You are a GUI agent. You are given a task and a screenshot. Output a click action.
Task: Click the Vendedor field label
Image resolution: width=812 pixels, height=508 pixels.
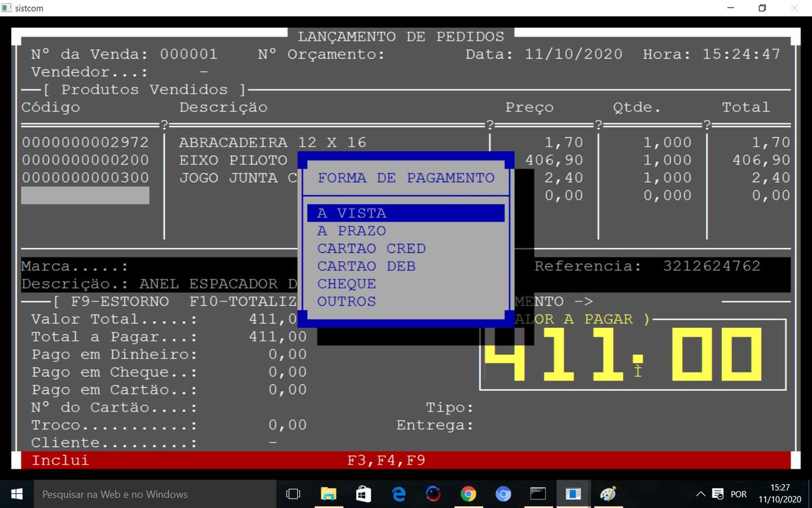(90, 72)
